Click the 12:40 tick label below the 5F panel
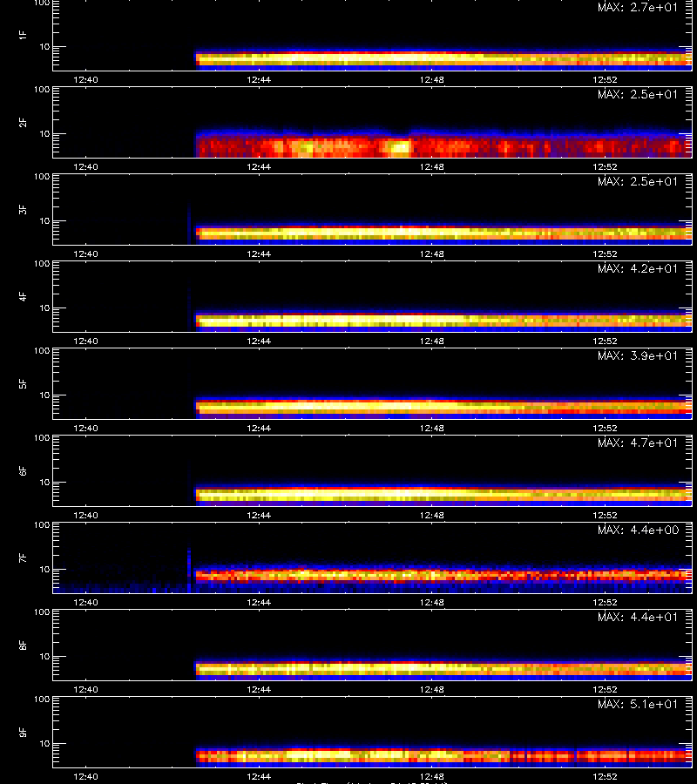Screen dimensions: 697x784 tap(85, 428)
